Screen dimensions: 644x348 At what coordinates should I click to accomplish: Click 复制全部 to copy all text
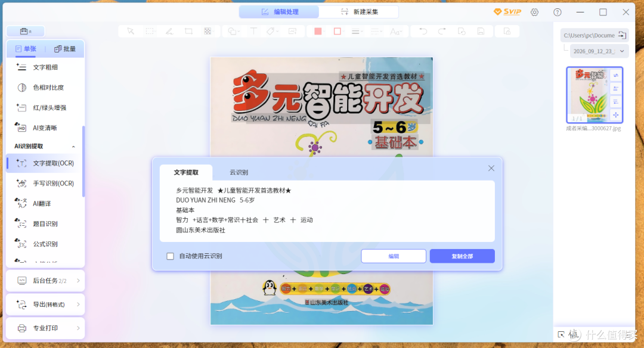pyautogui.click(x=462, y=256)
